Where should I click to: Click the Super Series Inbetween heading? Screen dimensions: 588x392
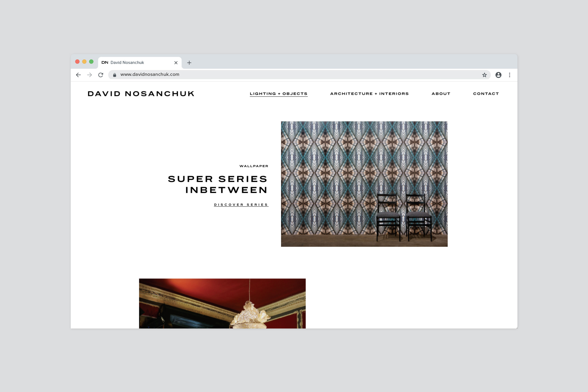pyautogui.click(x=218, y=184)
